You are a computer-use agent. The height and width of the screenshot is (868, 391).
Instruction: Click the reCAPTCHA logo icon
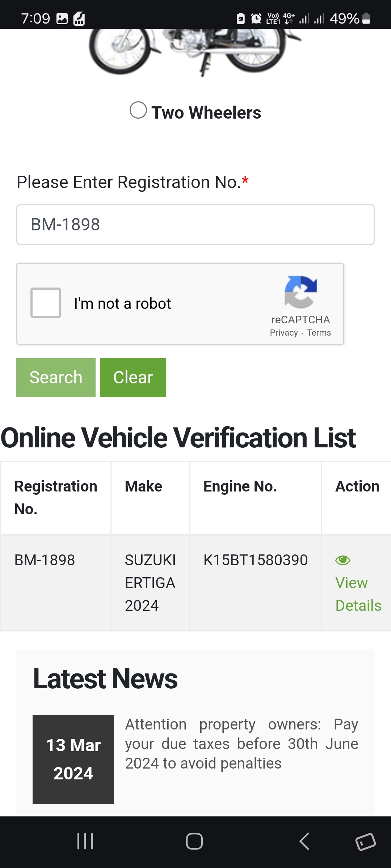tap(301, 292)
